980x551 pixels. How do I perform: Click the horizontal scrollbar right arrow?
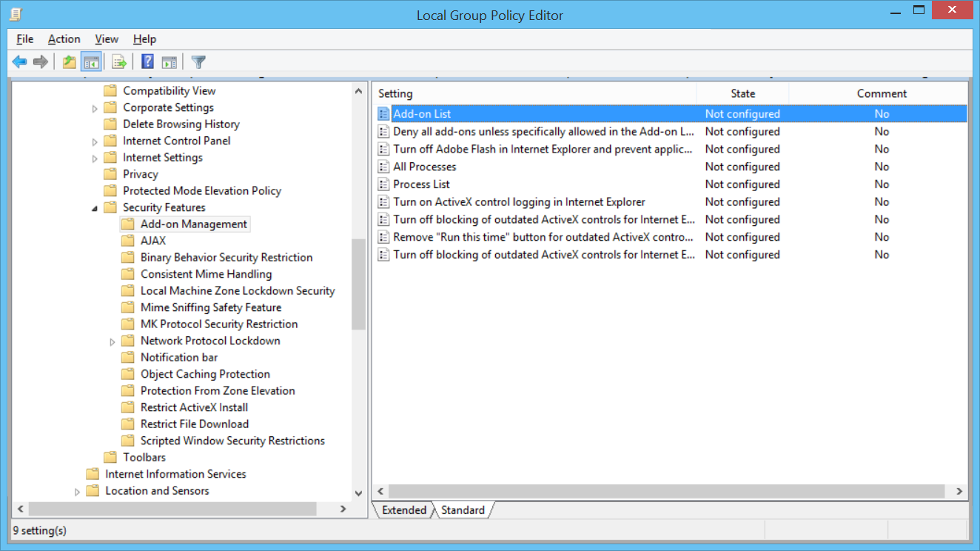click(959, 490)
